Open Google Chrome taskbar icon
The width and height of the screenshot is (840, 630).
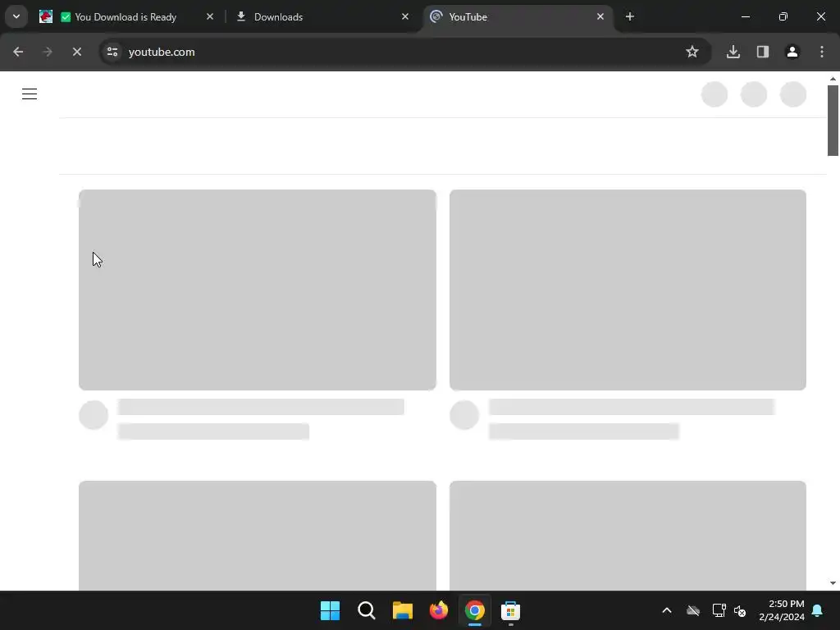coord(475,610)
